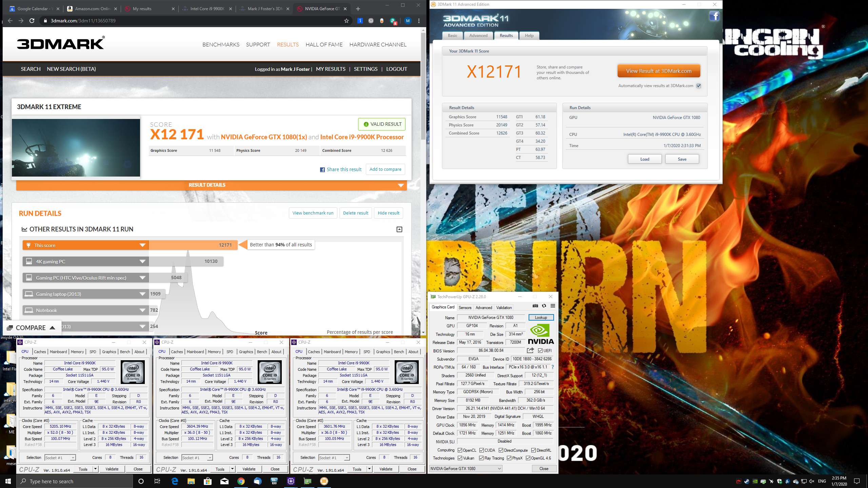Open the GPU-Z hamburger menu
Screen dimensions: 868x488
(x=553, y=306)
